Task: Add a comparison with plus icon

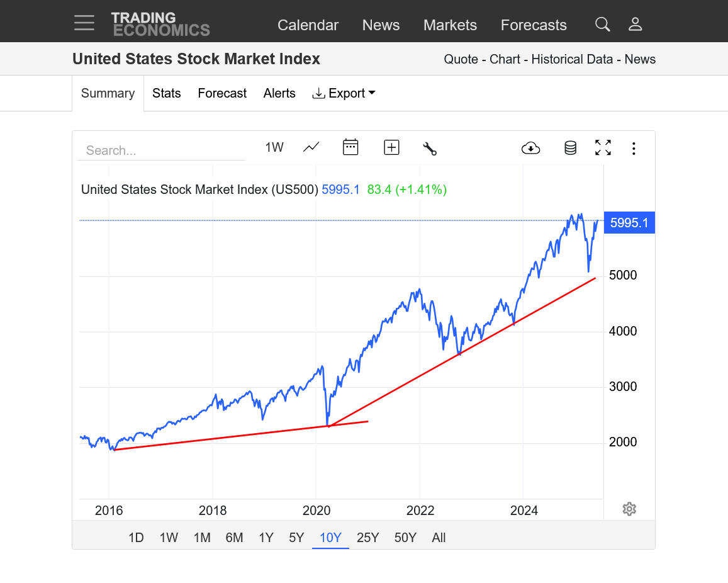Action: [x=391, y=148]
